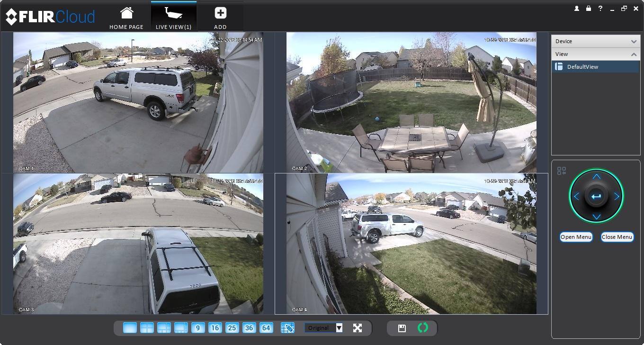Lock the application with padlock icon

(589, 9)
